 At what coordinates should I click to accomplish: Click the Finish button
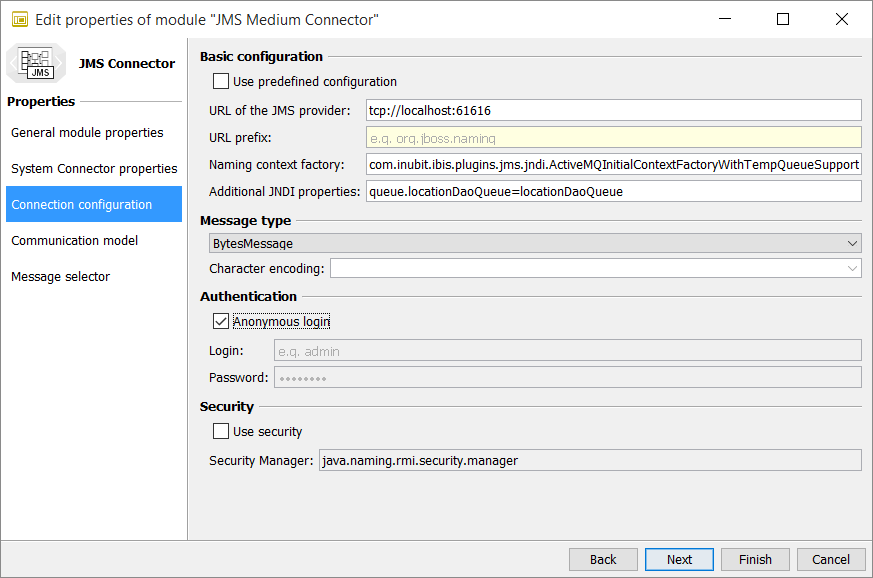pyautogui.click(x=755, y=559)
